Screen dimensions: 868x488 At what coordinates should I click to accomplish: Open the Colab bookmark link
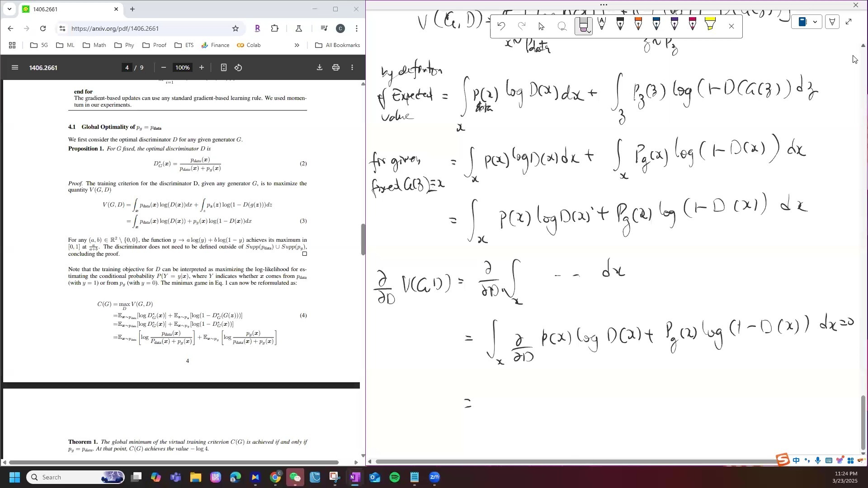click(249, 45)
